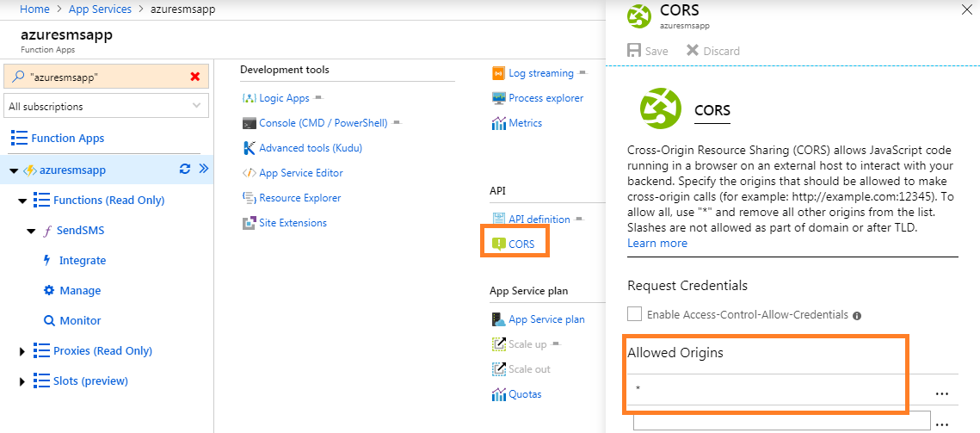The height and width of the screenshot is (433, 980).
Task: Click the Quotas chart icon
Action: click(x=498, y=394)
